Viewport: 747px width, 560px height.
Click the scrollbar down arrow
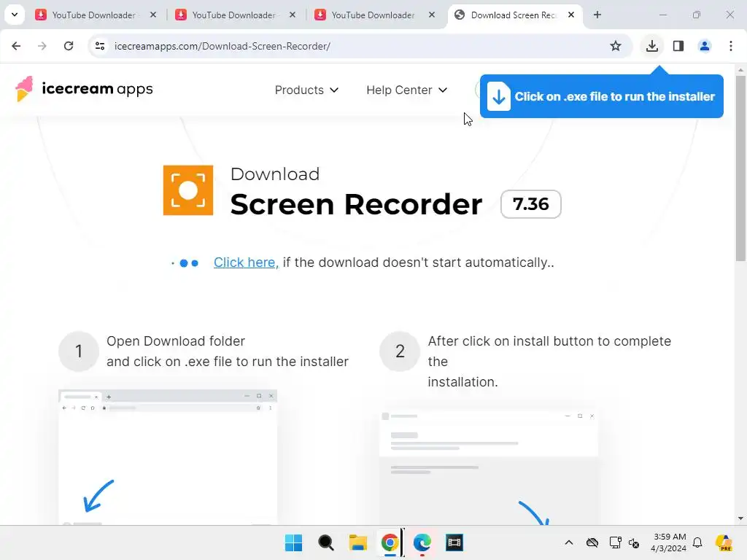740,518
